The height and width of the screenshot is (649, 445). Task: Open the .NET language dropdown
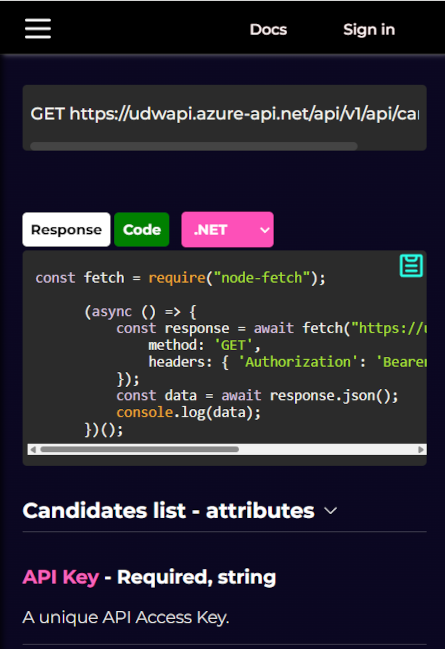coord(227,230)
